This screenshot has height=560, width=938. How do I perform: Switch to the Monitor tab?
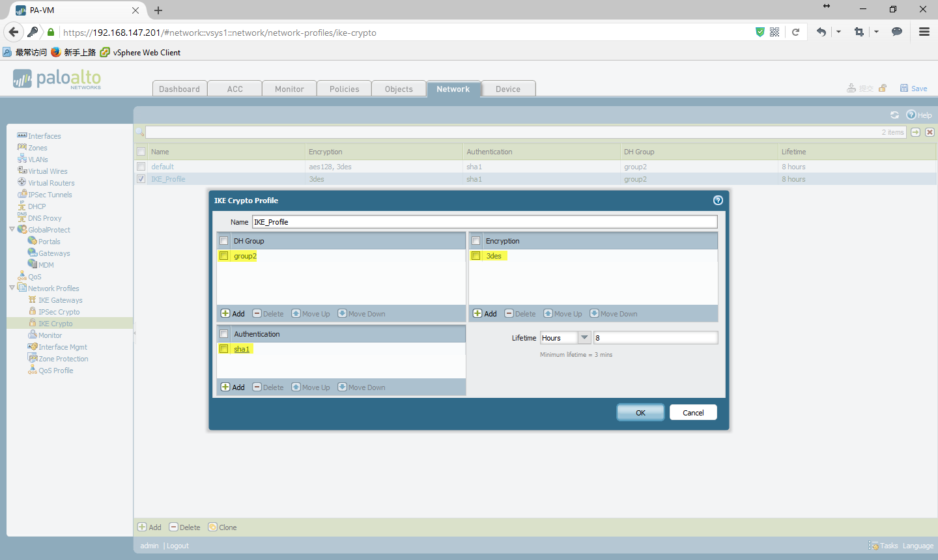[x=290, y=89]
